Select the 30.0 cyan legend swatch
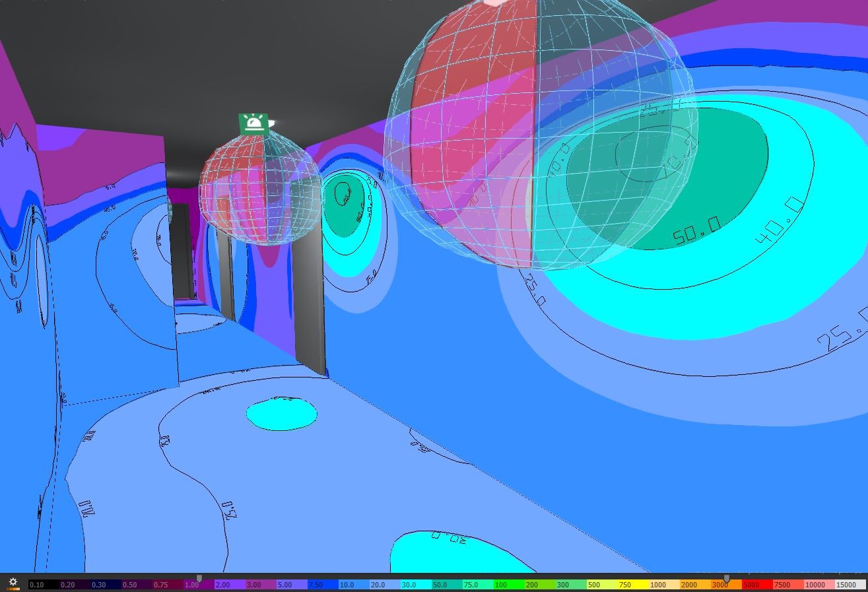This screenshot has height=592, width=868. coord(415,585)
